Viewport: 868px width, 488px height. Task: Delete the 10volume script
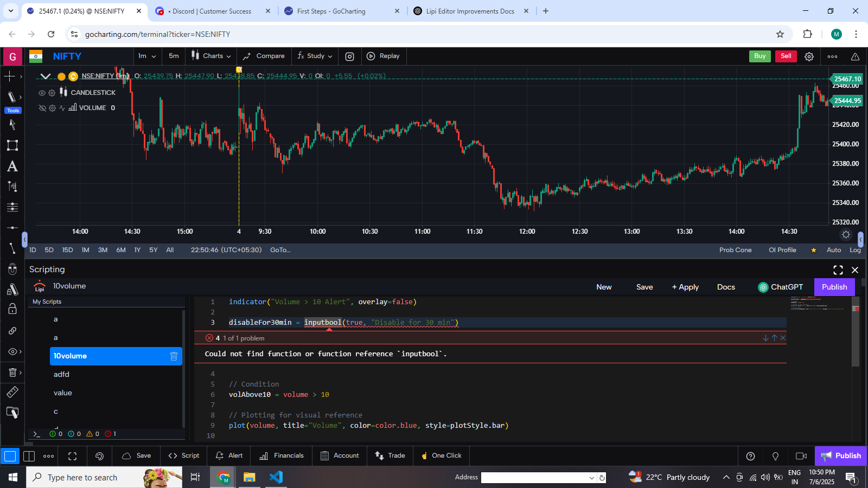click(174, 356)
